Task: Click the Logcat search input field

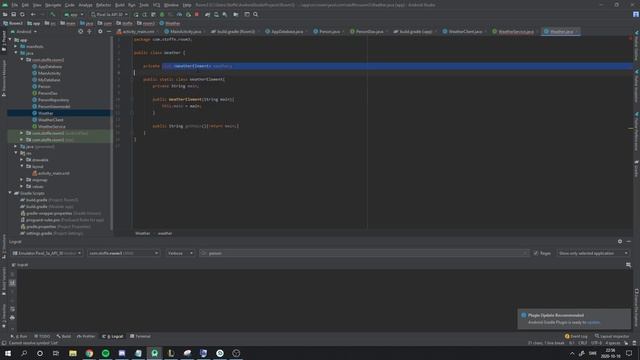Action: pos(364,253)
